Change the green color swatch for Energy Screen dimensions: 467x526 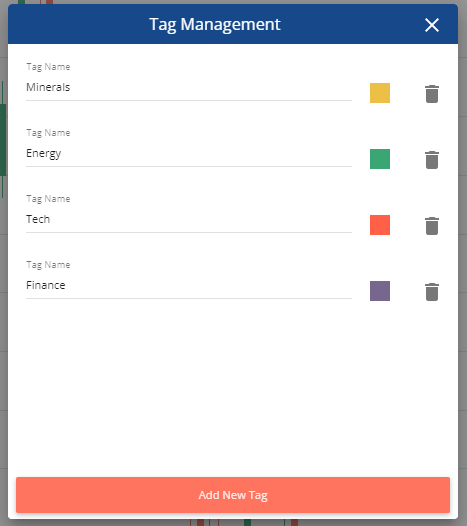click(380, 159)
